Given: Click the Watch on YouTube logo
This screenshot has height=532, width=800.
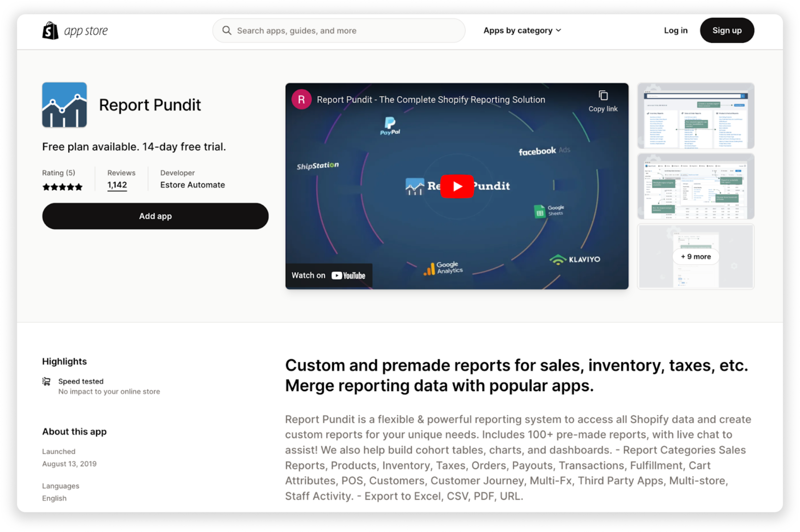Looking at the screenshot, I should pos(329,275).
